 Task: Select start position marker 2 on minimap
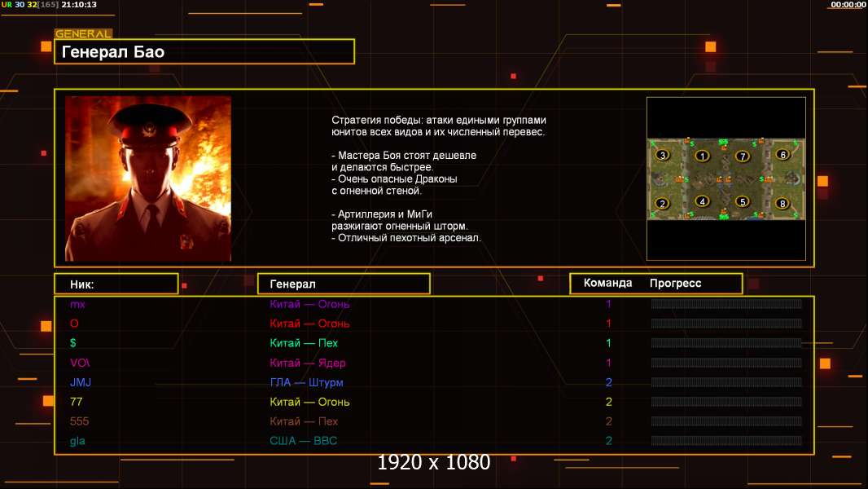click(x=662, y=203)
